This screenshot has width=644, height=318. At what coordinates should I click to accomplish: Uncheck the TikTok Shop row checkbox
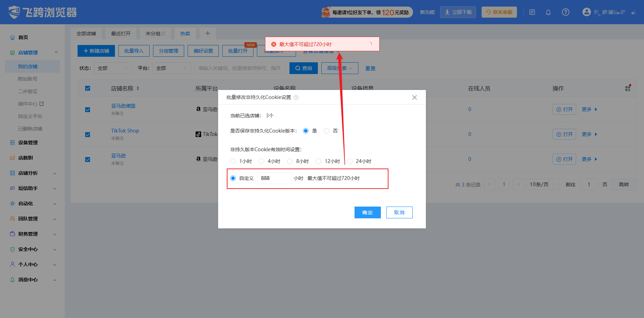click(x=88, y=135)
